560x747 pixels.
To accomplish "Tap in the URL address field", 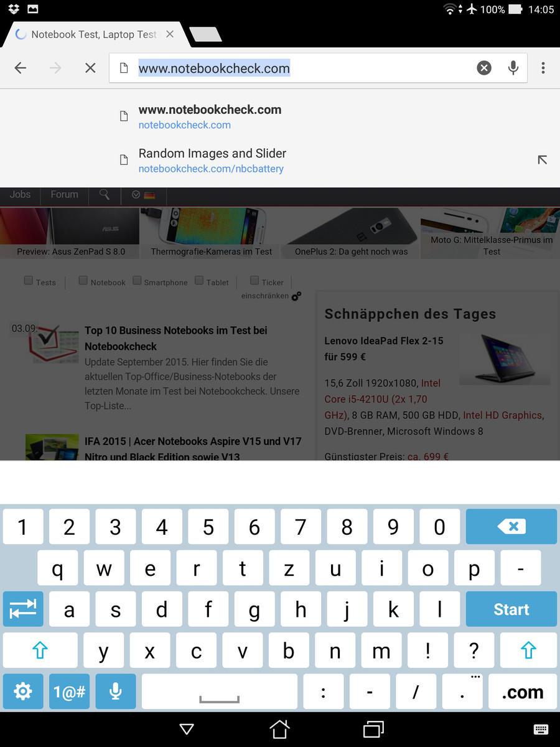I will 292,68.
